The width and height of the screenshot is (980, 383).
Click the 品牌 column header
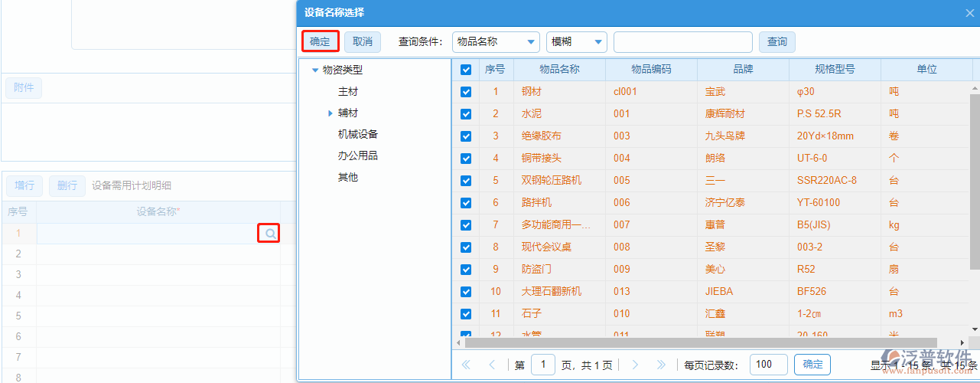click(x=743, y=70)
